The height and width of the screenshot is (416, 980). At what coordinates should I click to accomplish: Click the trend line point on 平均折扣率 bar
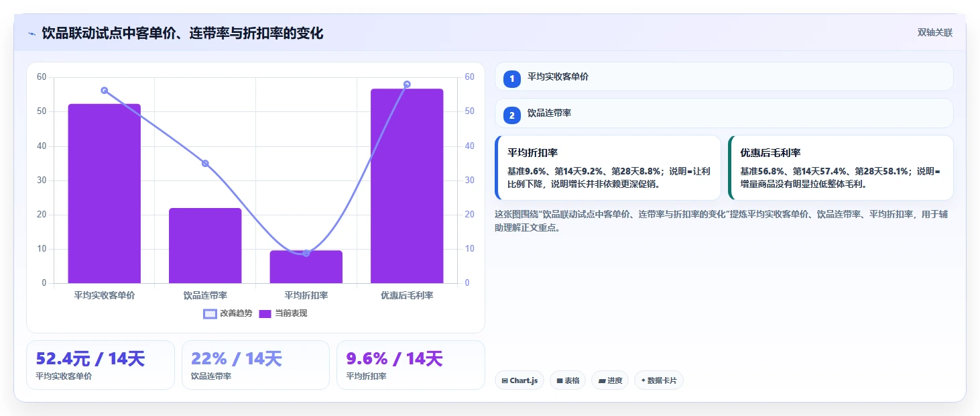point(306,253)
